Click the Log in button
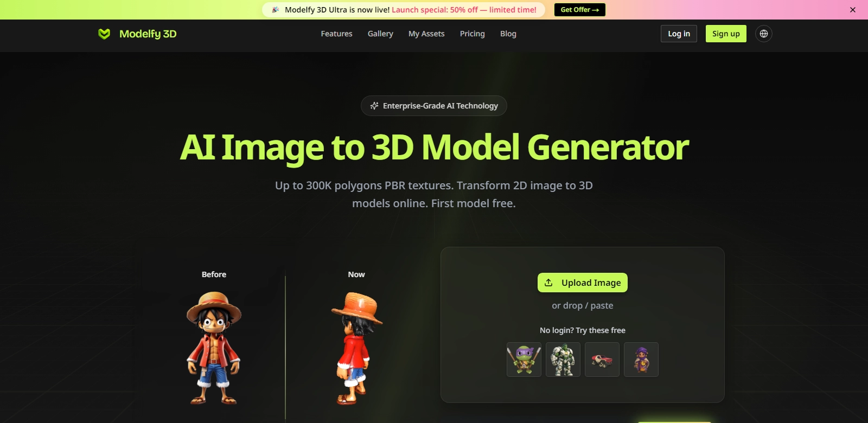The height and width of the screenshot is (423, 868). pos(679,34)
